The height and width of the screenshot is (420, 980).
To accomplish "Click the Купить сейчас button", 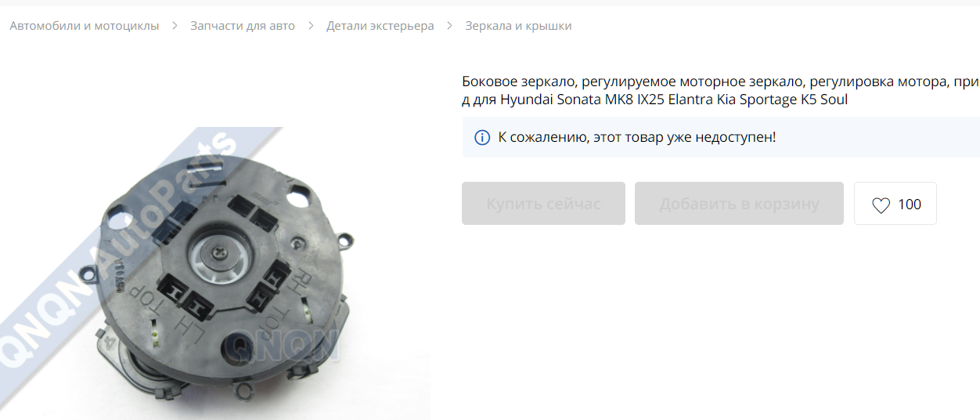I will [x=543, y=204].
